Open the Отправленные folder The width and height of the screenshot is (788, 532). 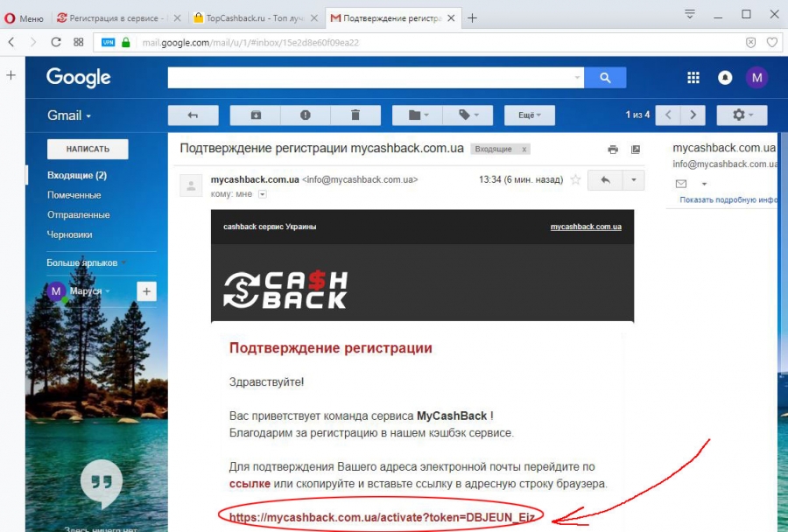pyautogui.click(x=79, y=214)
